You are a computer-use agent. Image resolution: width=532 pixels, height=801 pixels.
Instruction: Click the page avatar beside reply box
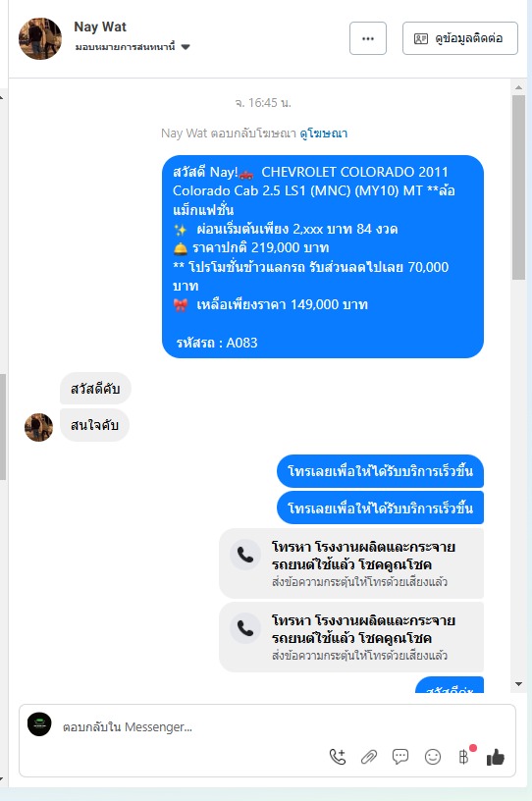pyautogui.click(x=39, y=723)
